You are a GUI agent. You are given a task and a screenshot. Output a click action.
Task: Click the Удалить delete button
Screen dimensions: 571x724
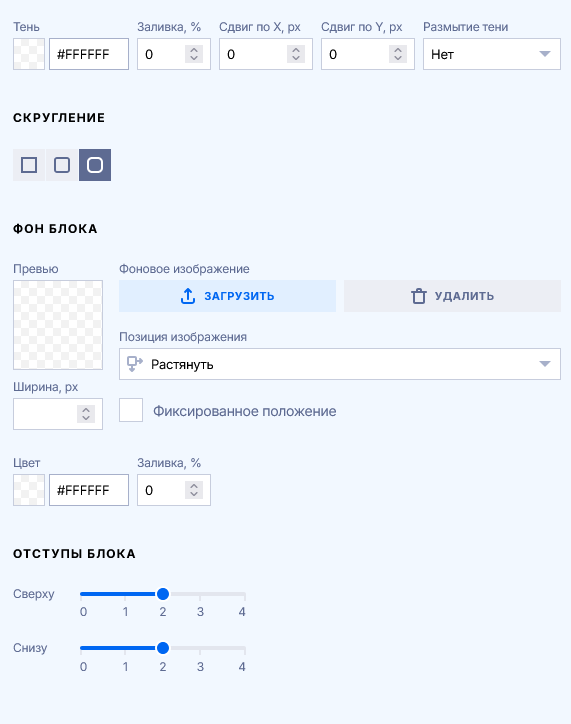point(452,296)
